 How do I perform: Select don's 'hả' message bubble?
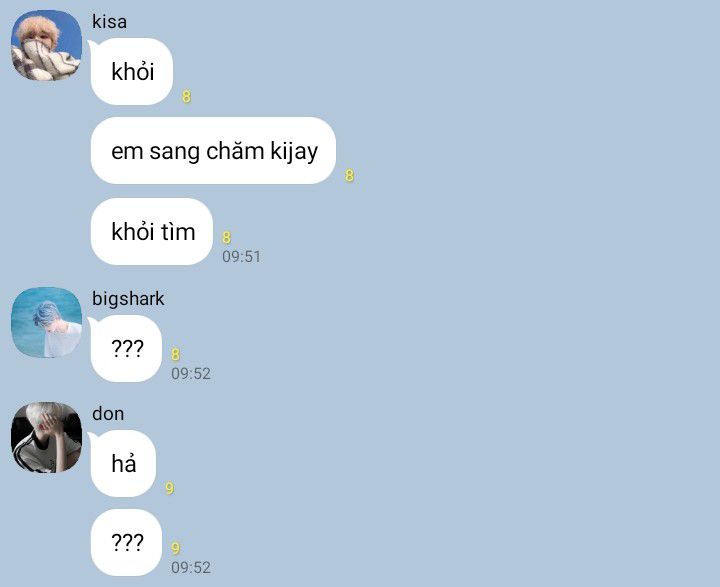point(124,463)
